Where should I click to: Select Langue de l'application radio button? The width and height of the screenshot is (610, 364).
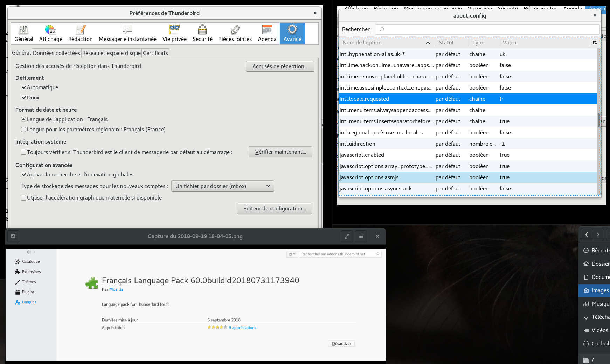(23, 119)
